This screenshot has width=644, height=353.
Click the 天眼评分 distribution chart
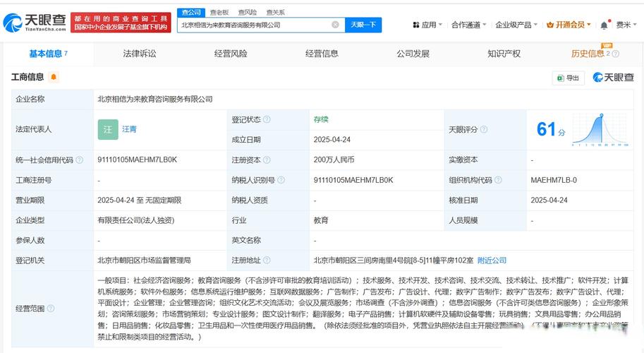point(600,129)
